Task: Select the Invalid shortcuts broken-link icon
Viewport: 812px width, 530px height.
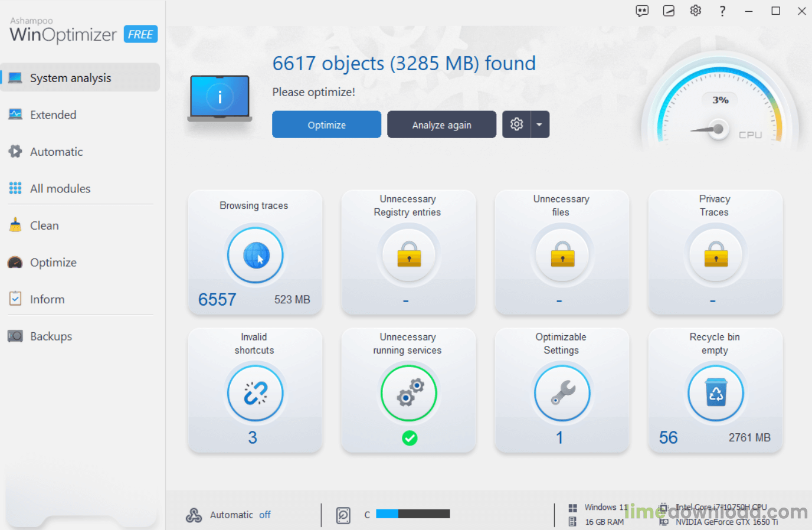Action: (x=255, y=393)
